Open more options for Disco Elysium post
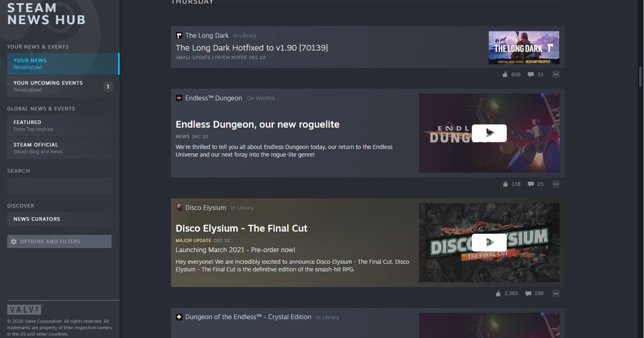 tap(556, 293)
